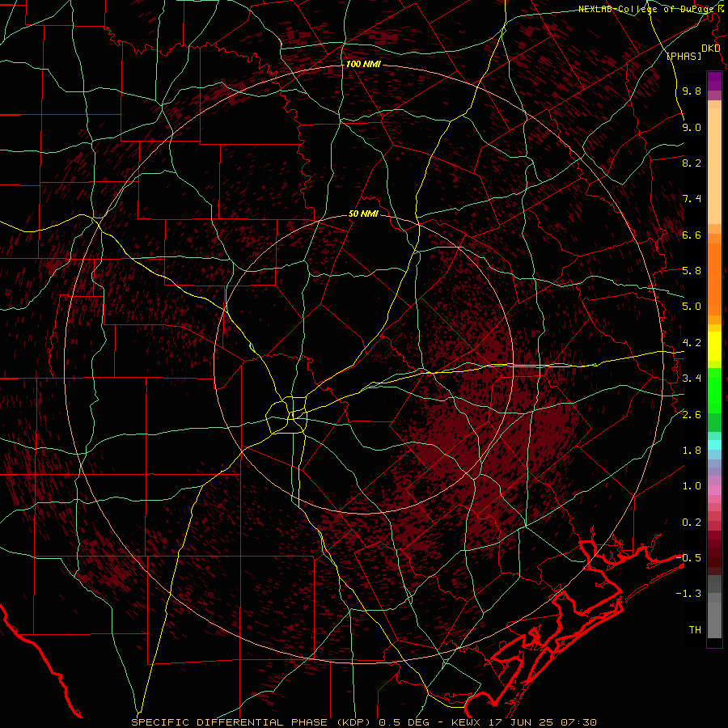Click the '1.0' scale value
The width and height of the screenshot is (728, 728).
[692, 486]
